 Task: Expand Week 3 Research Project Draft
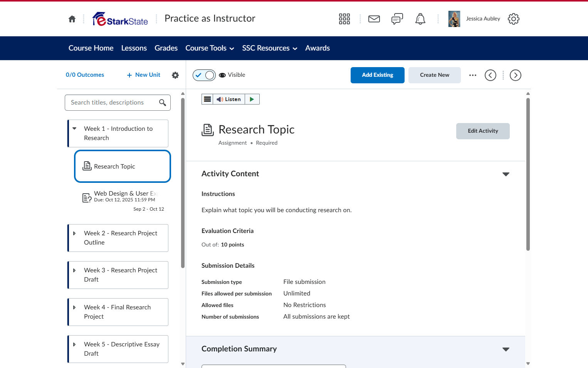(x=74, y=270)
